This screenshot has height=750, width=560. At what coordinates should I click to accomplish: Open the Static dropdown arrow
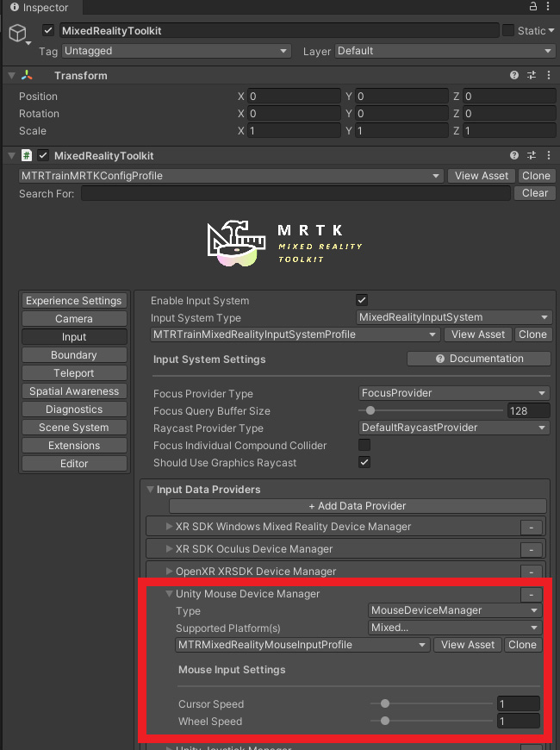coord(551,30)
